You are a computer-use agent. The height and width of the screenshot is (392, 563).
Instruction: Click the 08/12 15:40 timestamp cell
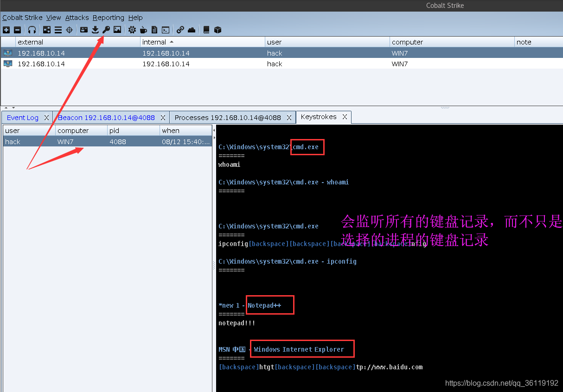186,141
